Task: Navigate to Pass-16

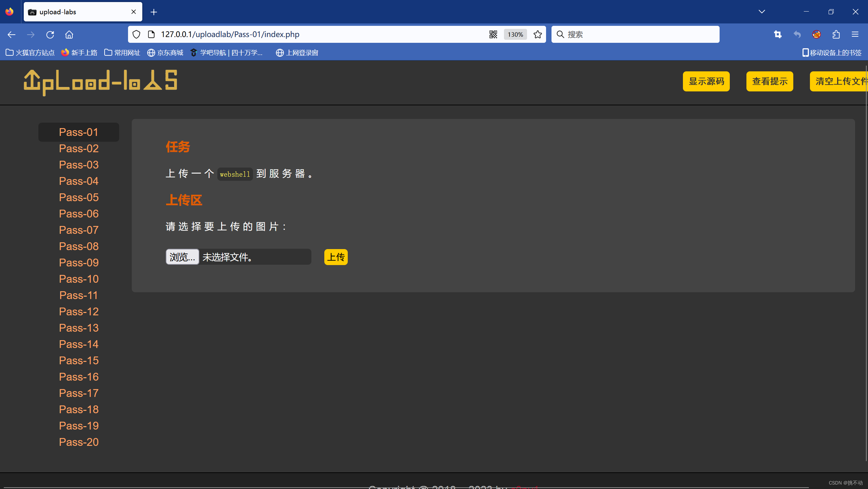Action: click(79, 377)
